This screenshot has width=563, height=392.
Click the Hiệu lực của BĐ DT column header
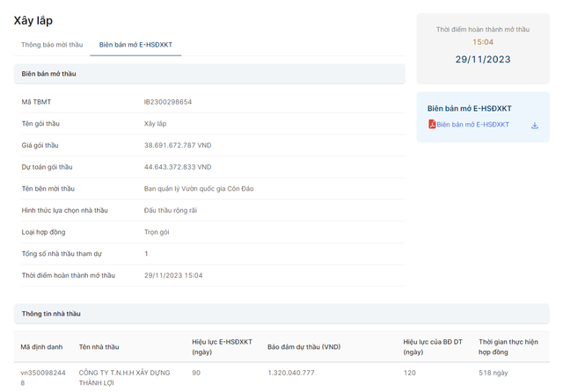[x=432, y=346]
